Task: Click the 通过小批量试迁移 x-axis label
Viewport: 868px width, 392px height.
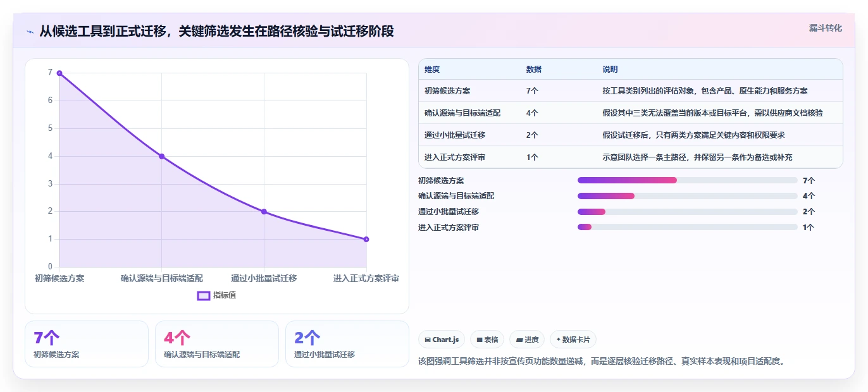Action: 264,278
